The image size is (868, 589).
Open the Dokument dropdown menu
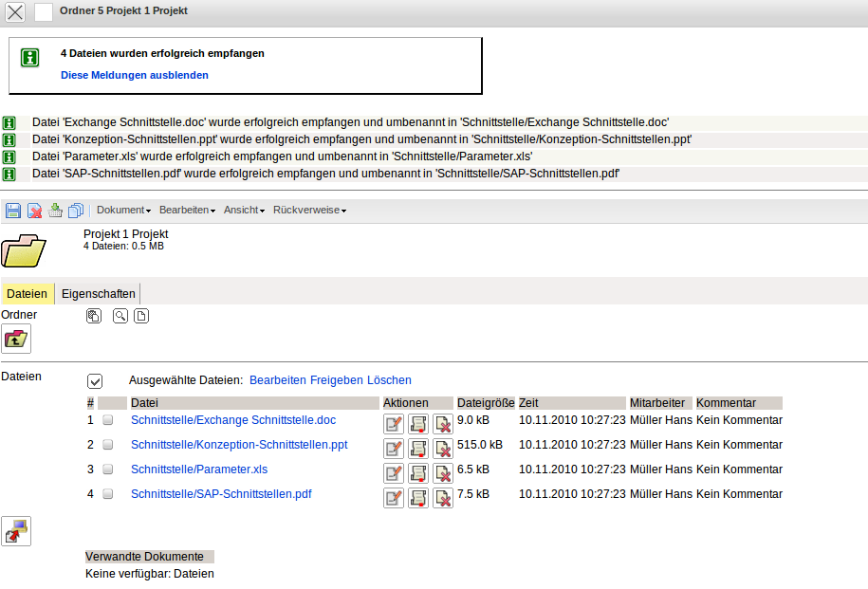123,211
